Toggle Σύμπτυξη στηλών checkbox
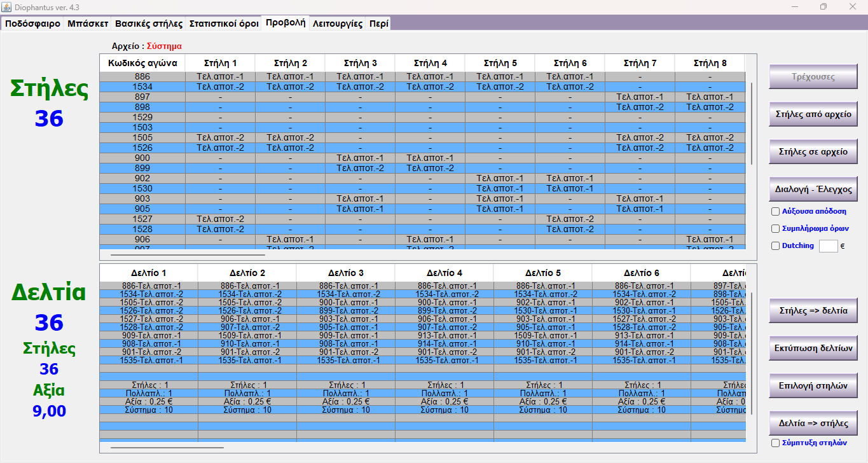The height and width of the screenshot is (463, 868). tap(775, 443)
